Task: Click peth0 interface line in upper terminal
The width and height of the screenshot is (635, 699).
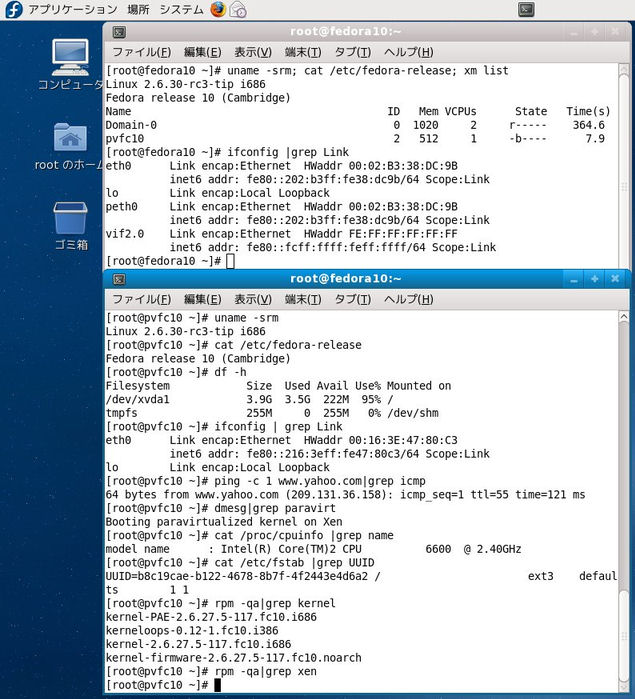Action: 281,207
